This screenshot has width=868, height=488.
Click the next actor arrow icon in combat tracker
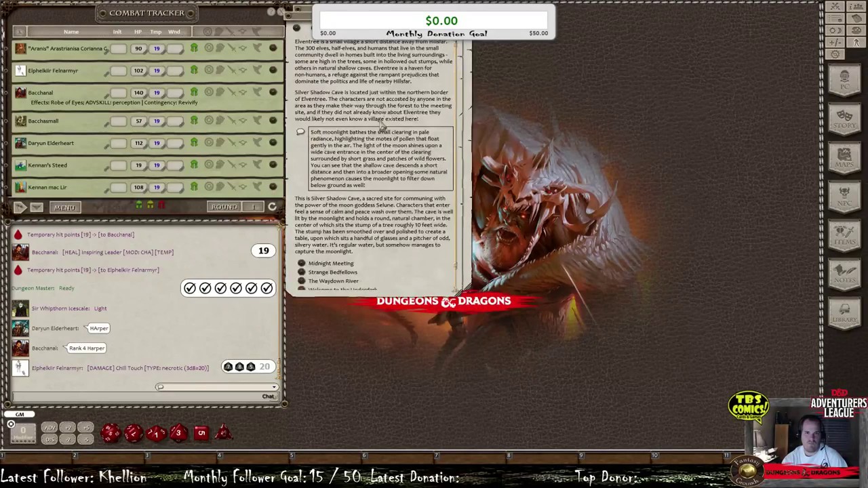click(20, 207)
